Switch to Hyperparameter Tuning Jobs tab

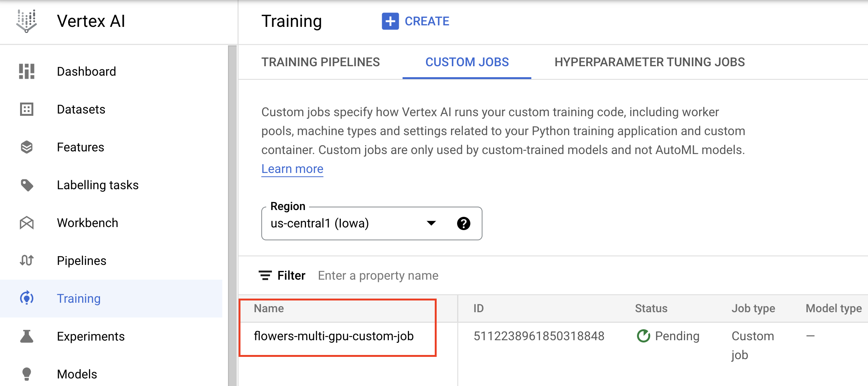coord(649,62)
